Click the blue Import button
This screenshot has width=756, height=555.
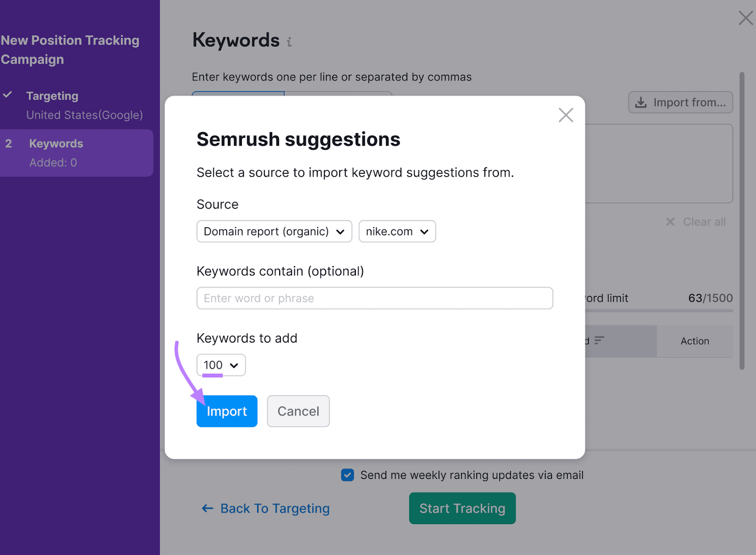(227, 411)
